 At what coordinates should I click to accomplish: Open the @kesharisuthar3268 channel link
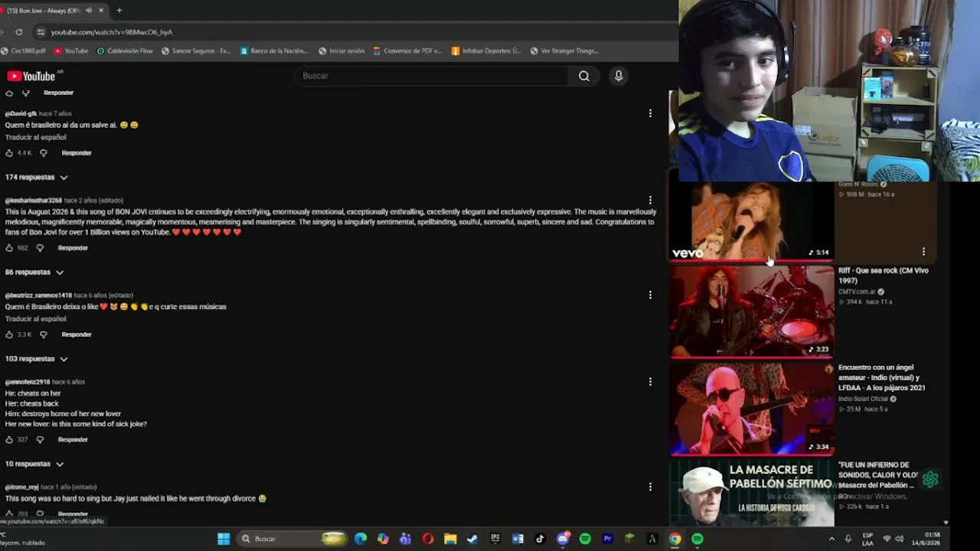(x=34, y=201)
